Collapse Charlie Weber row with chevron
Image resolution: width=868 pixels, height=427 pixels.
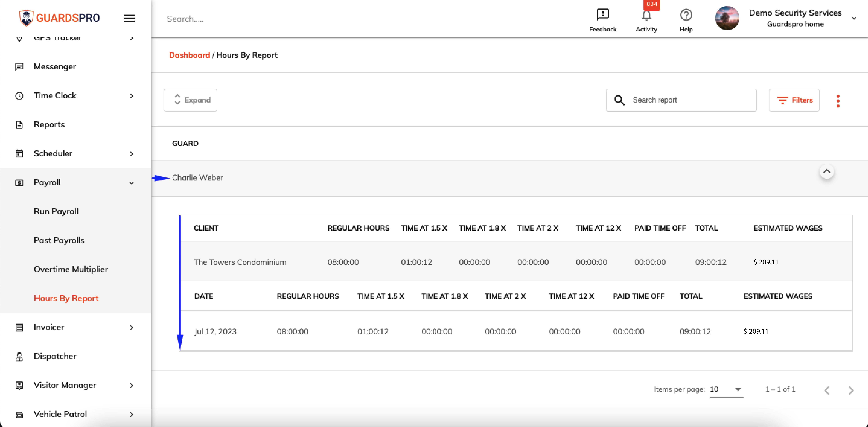[x=826, y=171]
